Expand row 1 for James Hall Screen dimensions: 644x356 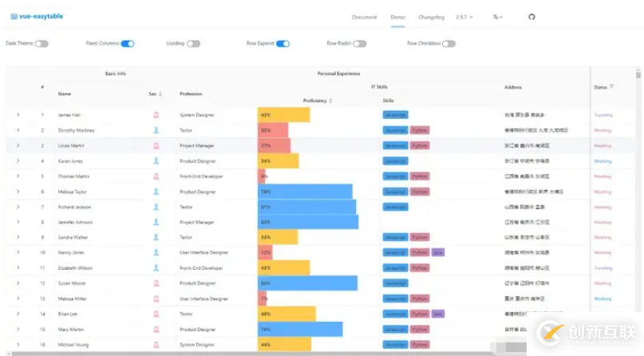click(x=18, y=115)
